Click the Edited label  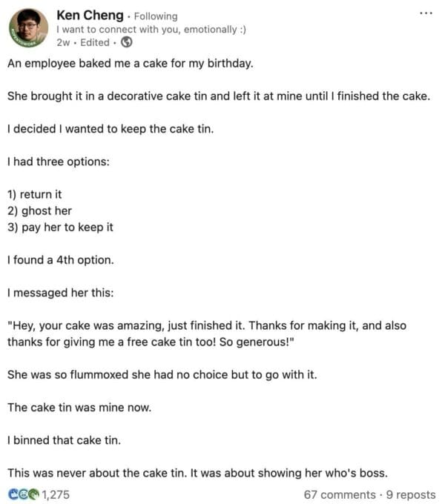click(x=94, y=42)
